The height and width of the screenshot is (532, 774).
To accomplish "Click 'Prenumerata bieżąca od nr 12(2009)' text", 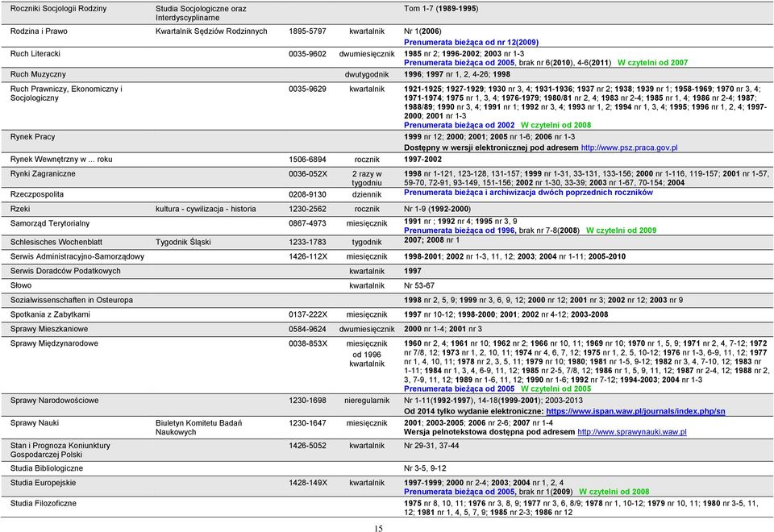I will coord(471,43).
